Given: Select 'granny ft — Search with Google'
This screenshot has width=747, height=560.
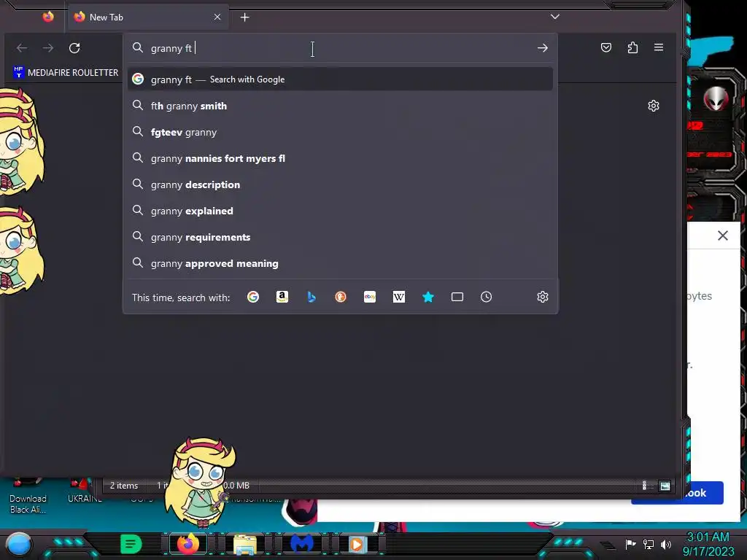Looking at the screenshot, I should 340,79.
